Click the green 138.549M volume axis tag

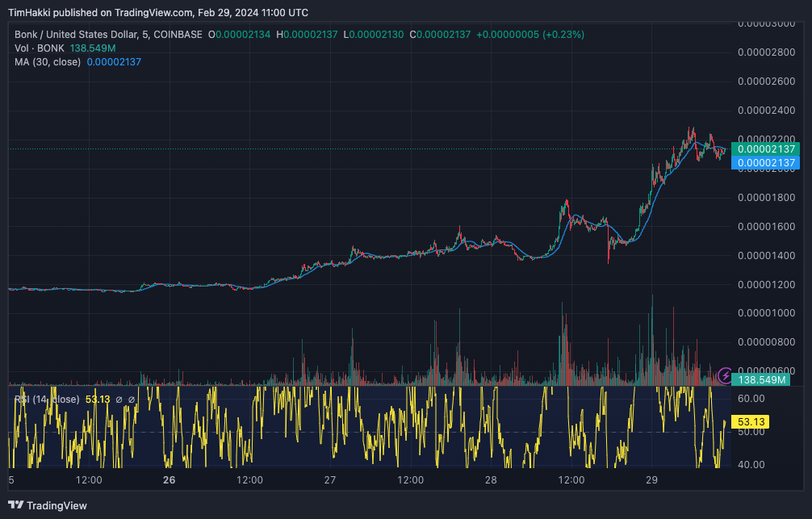pyautogui.click(x=760, y=379)
